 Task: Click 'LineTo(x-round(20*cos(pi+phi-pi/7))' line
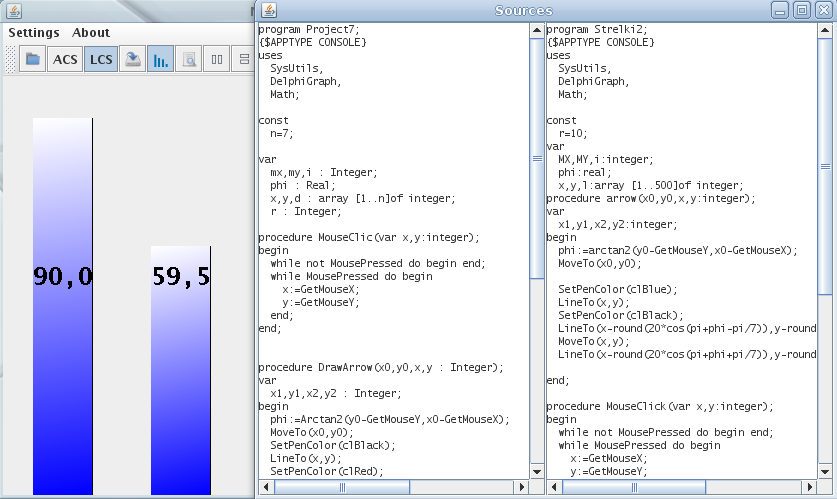pyautogui.click(x=687, y=328)
